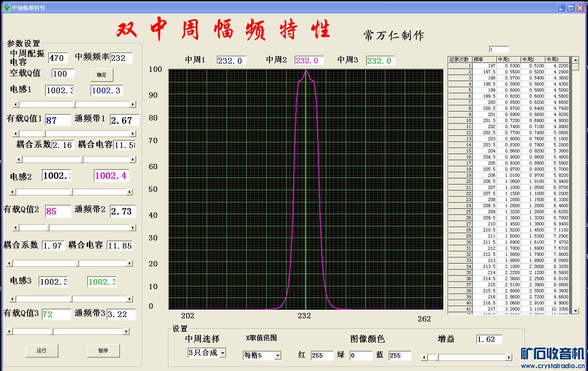The width and height of the screenshot is (588, 371).
Task: Click the 确定 confirm button
Action: pos(102,75)
